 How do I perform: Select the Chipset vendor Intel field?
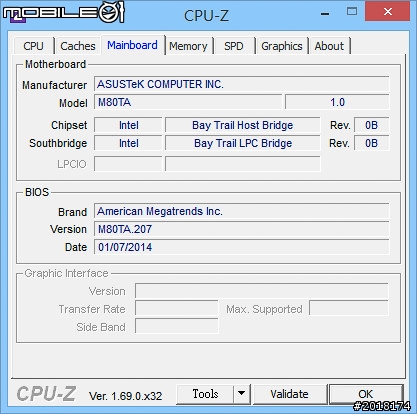pyautogui.click(x=128, y=125)
